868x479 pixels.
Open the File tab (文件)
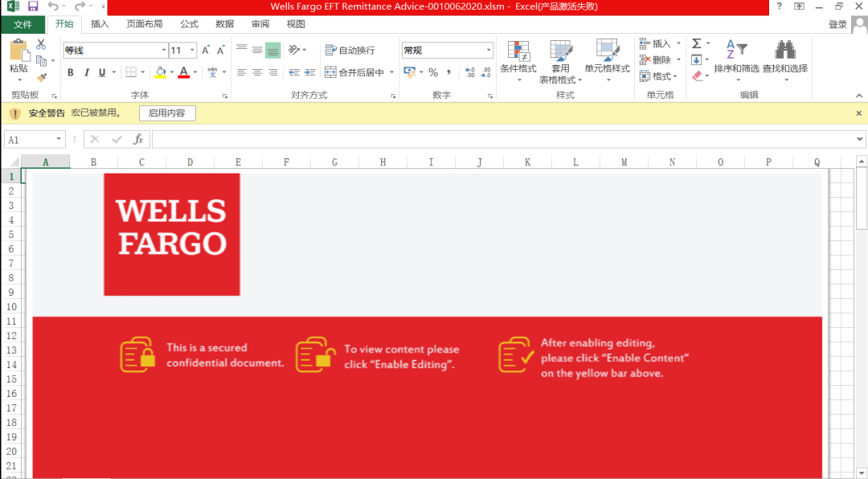click(23, 24)
